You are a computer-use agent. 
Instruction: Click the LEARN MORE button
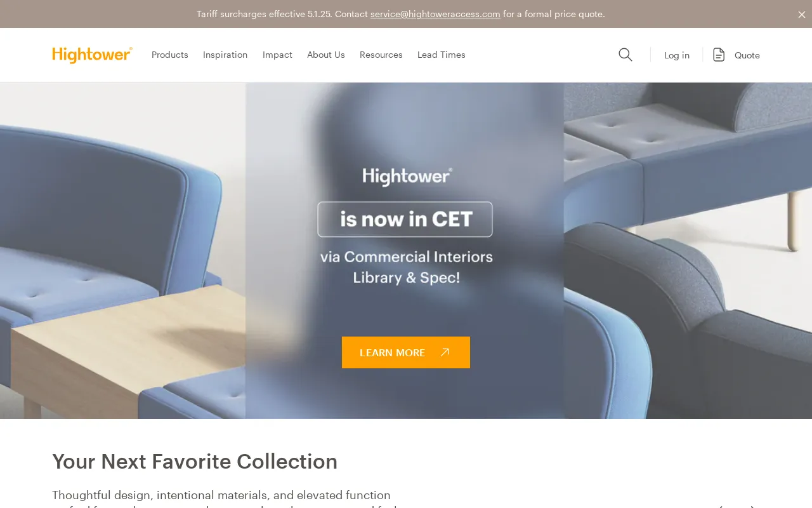point(406,352)
